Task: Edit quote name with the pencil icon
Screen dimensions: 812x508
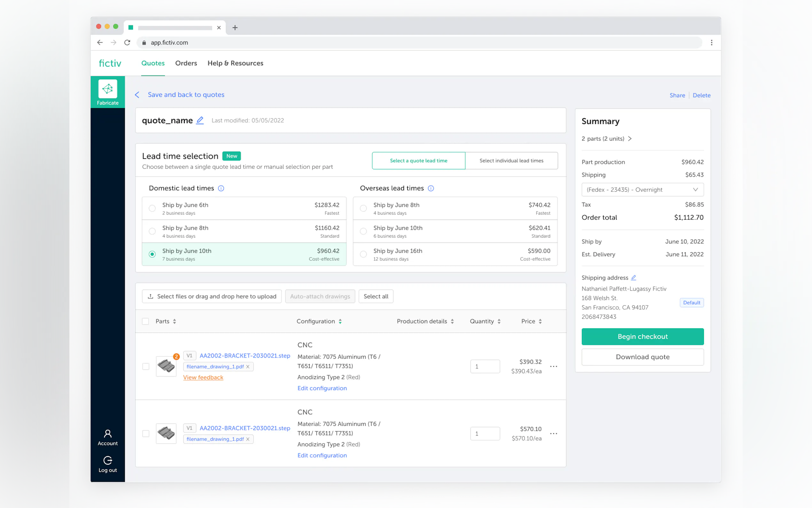Action: coord(200,120)
